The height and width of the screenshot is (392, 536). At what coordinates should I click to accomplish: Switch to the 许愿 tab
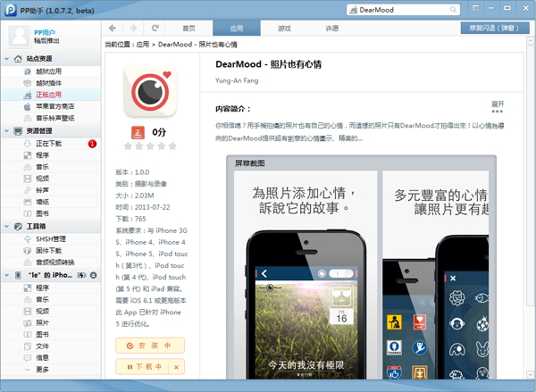(x=331, y=28)
